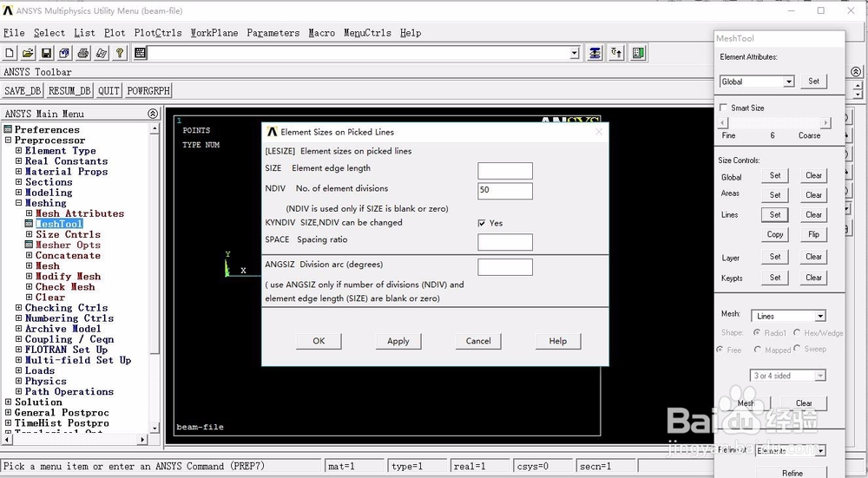Expand the Material Props tree node
This screenshot has height=478, width=868.
[x=19, y=172]
